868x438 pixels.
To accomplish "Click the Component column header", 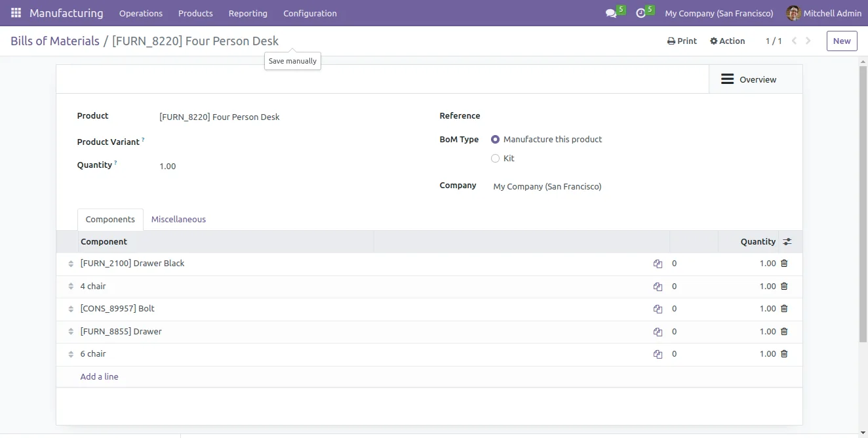I will tap(226, 242).
